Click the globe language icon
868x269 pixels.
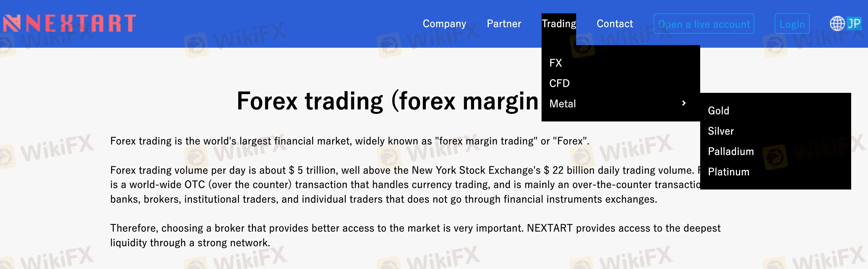pyautogui.click(x=837, y=24)
